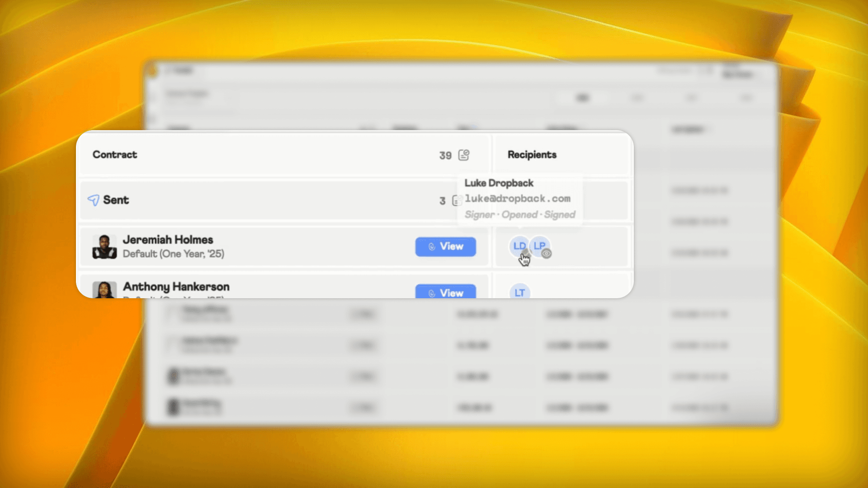Screen dimensions: 868x488
Task: Sort by the Recipients column header
Action: point(532,155)
